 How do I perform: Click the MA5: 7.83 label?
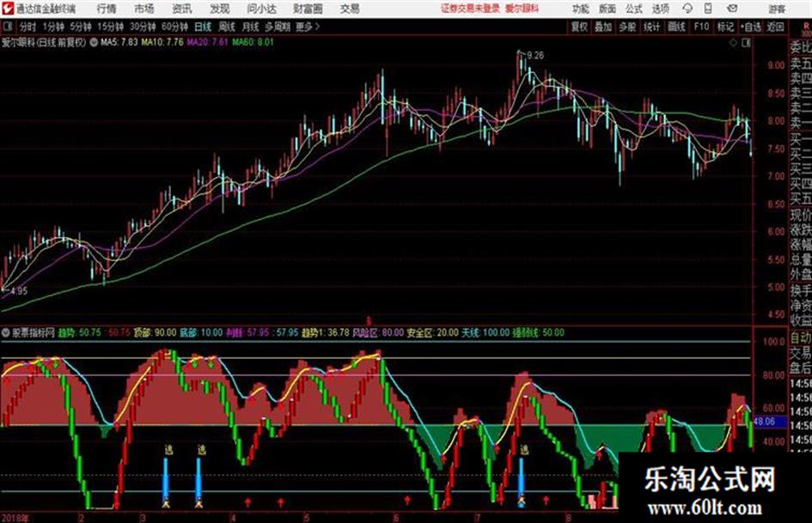(x=119, y=42)
